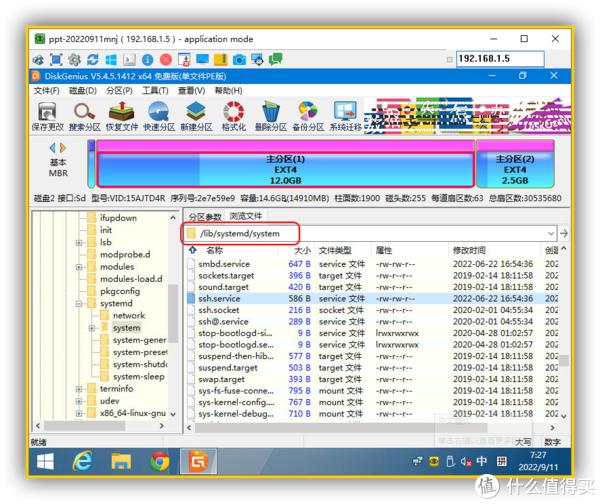Open the Help (帮助) menu
Screen dimensions: 600x504
(x=228, y=91)
